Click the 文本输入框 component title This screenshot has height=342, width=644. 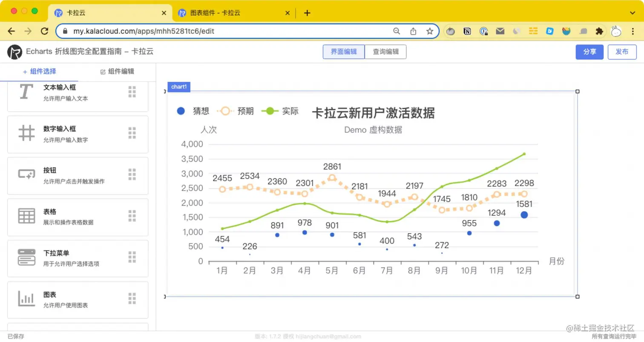click(60, 87)
